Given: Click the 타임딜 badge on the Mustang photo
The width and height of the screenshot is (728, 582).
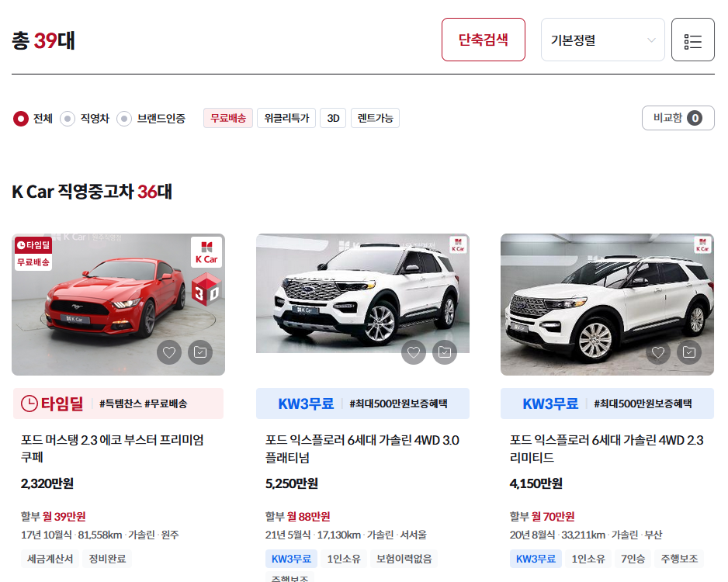Looking at the screenshot, I should click(33, 245).
